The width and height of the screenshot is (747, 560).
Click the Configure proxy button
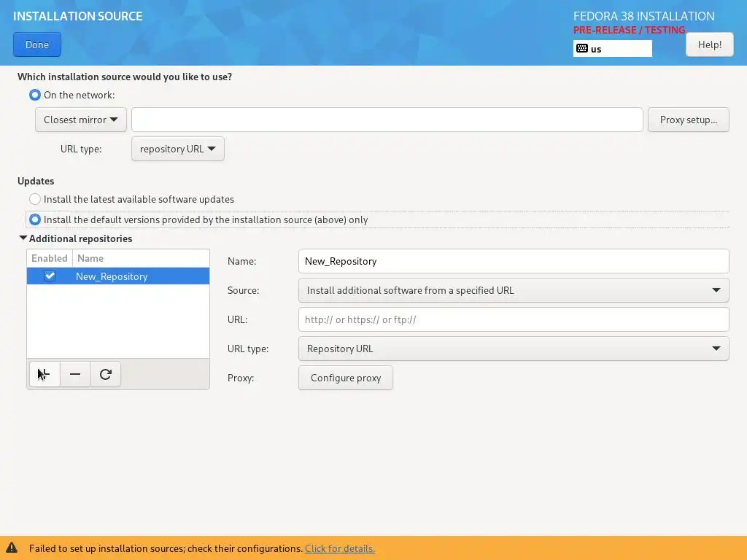click(346, 378)
